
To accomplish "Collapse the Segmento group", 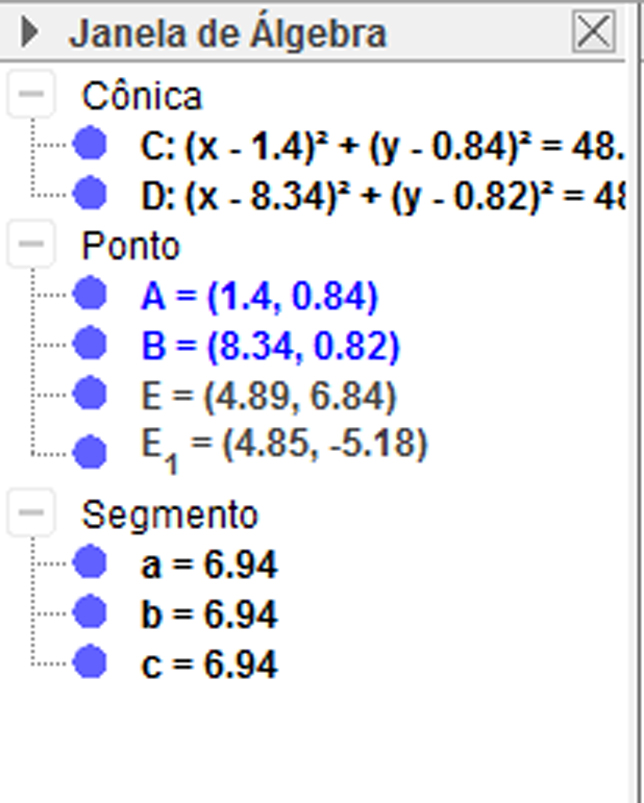I will [31, 512].
